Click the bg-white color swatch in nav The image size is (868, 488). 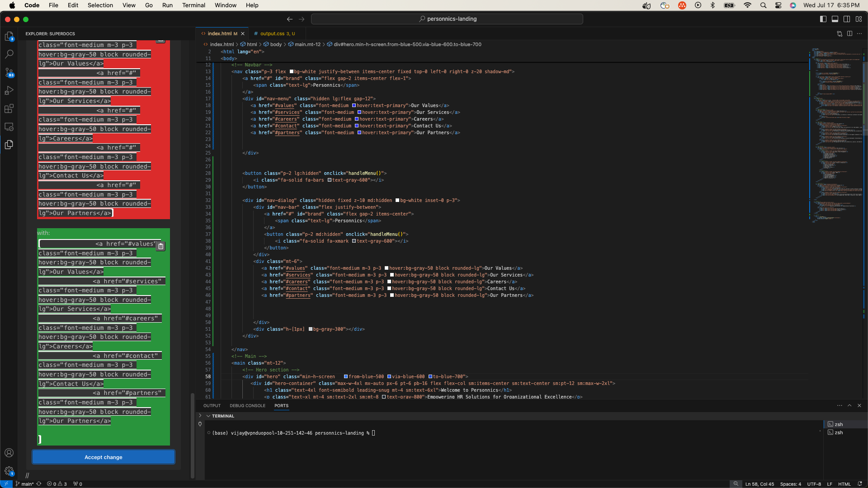click(x=292, y=71)
